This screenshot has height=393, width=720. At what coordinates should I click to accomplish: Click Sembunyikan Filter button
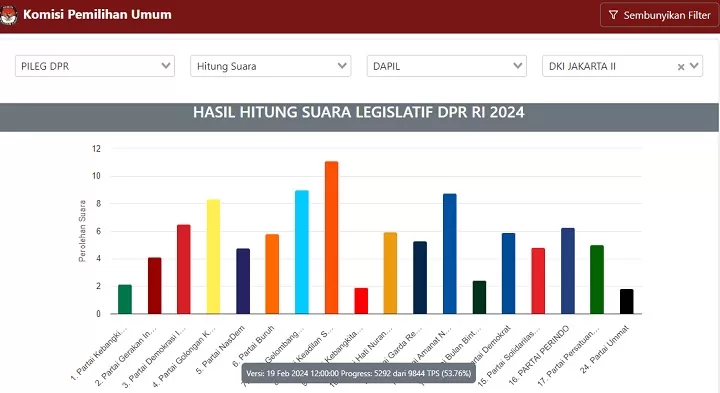(x=659, y=15)
